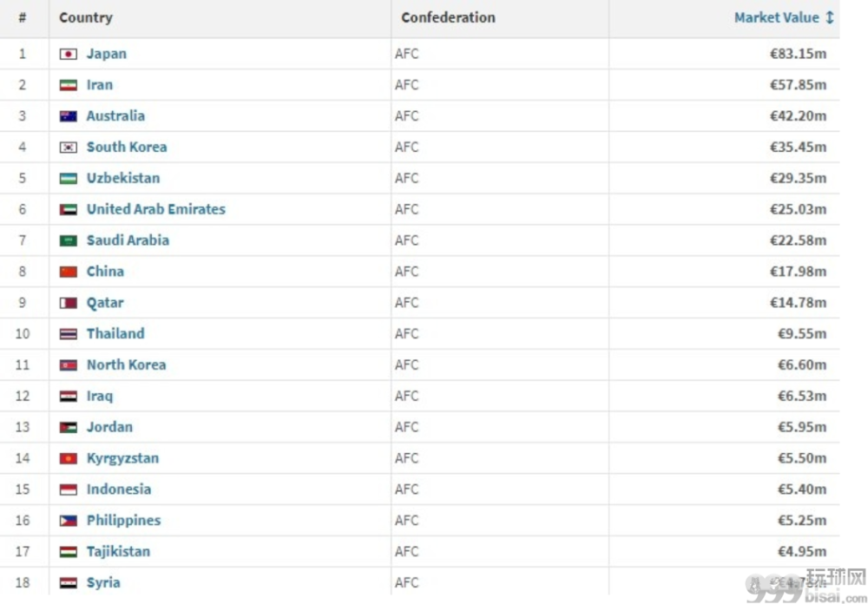Click Japan's €83.15m market value cell
This screenshot has width=868, height=604.
click(798, 54)
